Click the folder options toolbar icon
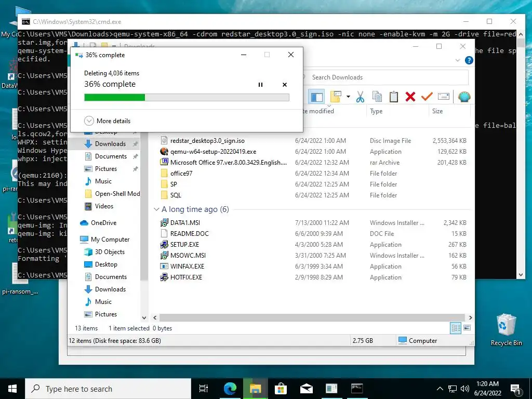 [x=336, y=97]
